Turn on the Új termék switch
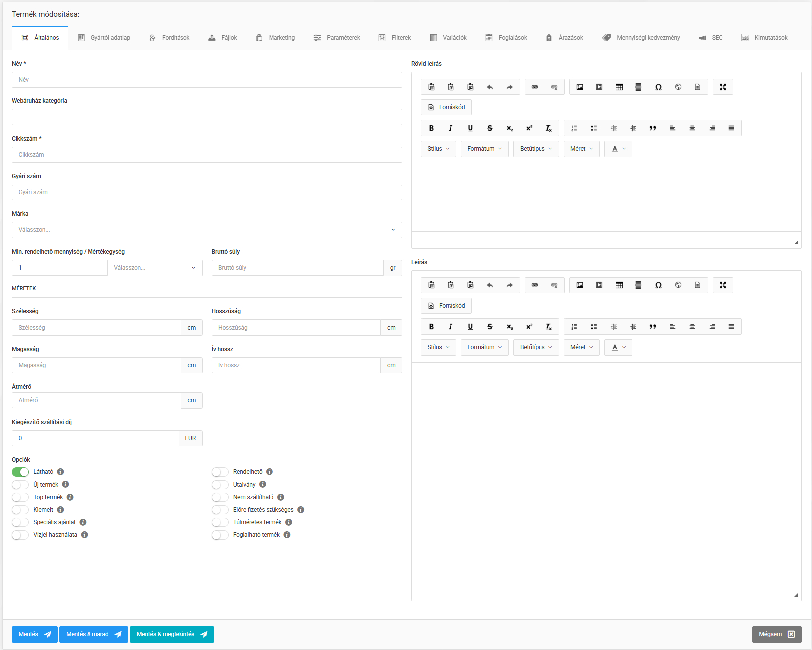The width and height of the screenshot is (812, 650). click(x=20, y=485)
